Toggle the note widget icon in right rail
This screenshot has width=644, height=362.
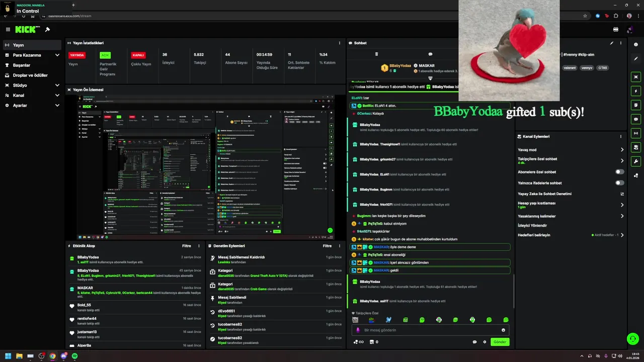636,105
